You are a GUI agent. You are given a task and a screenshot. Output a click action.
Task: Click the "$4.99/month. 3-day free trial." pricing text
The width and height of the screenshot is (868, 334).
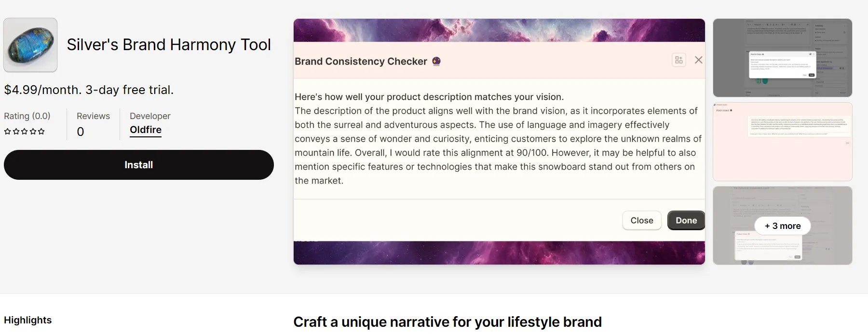click(89, 90)
